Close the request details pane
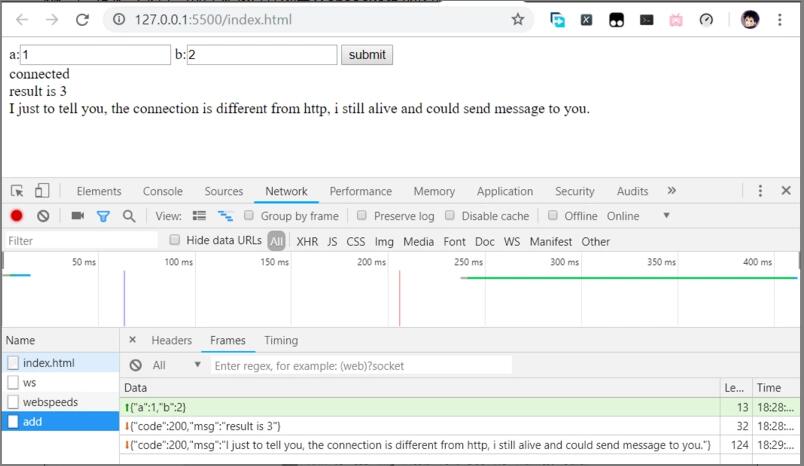 [132, 339]
